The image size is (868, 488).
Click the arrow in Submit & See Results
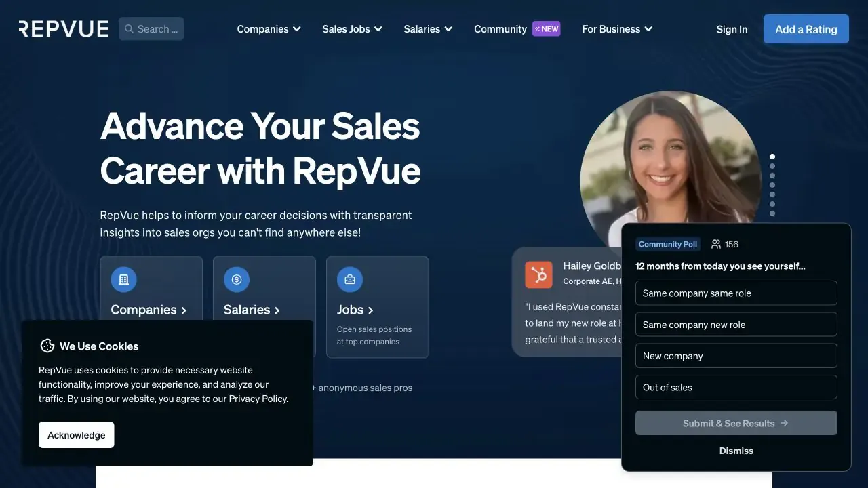pyautogui.click(x=785, y=423)
